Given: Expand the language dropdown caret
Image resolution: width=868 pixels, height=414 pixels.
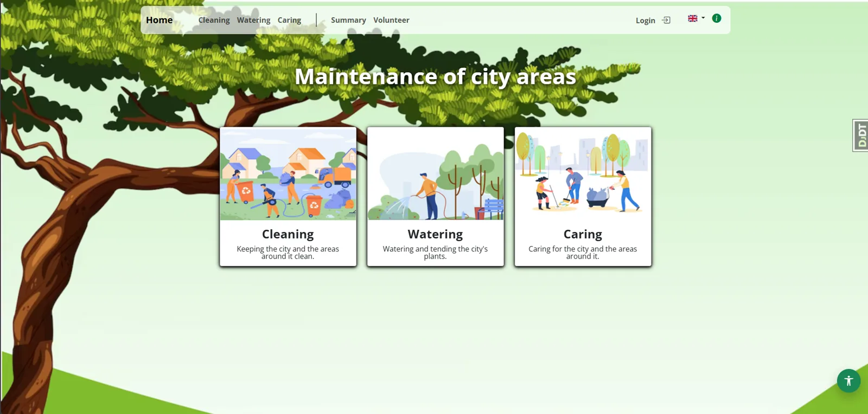Looking at the screenshot, I should (703, 18).
